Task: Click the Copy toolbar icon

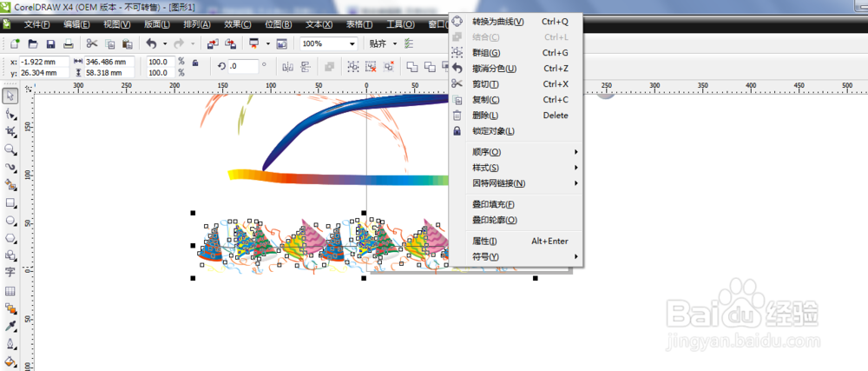Action: (x=109, y=43)
